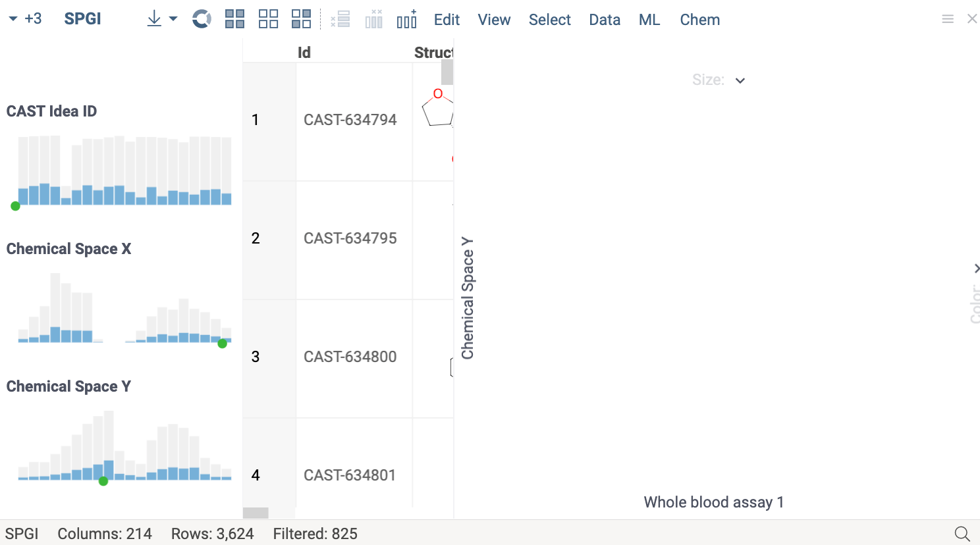Viewport: 980px width, 545px height.
Task: Open the ML menu
Action: [x=649, y=20]
